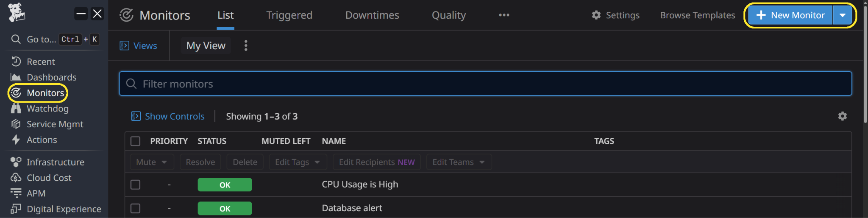Click the Datadog dog logo

(x=17, y=13)
